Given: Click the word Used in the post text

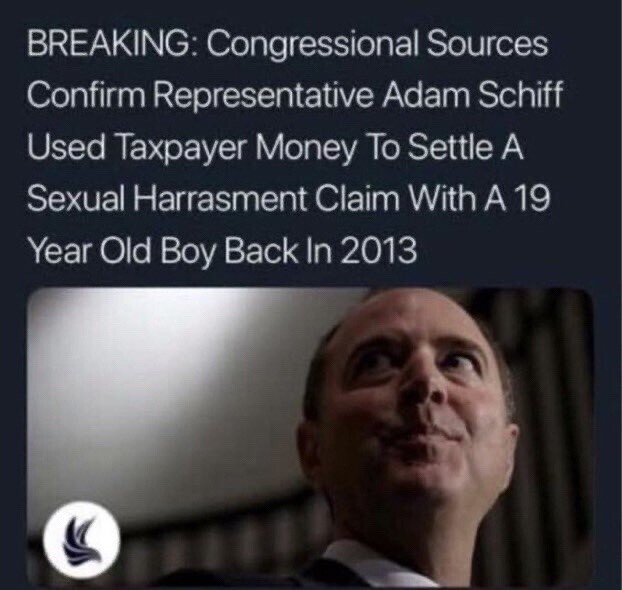Looking at the screenshot, I should pos(67,148).
